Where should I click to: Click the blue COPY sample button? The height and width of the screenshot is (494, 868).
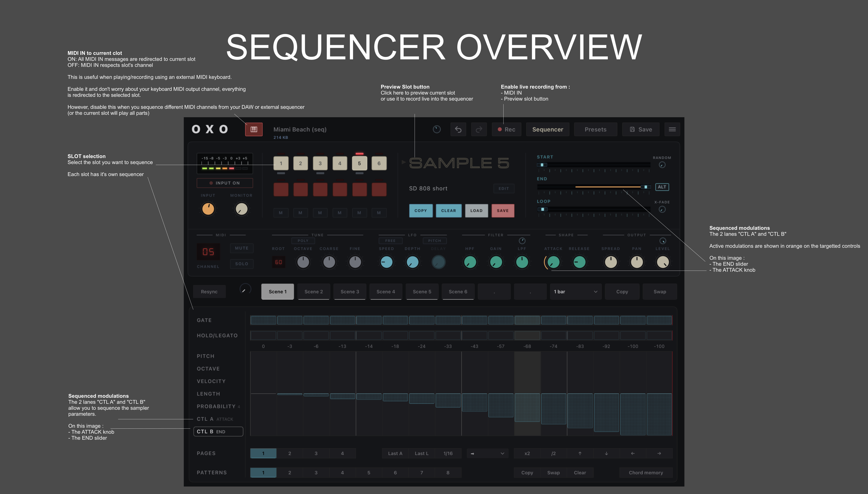pos(421,211)
